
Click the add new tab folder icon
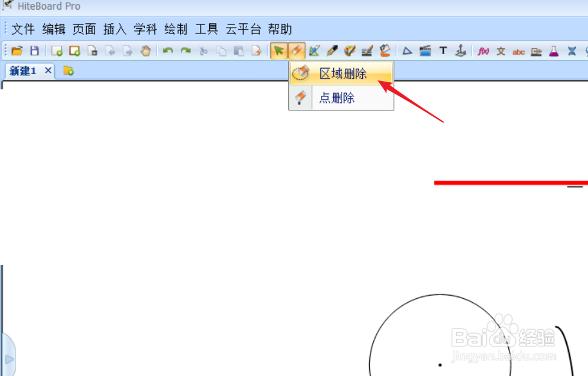tap(68, 71)
